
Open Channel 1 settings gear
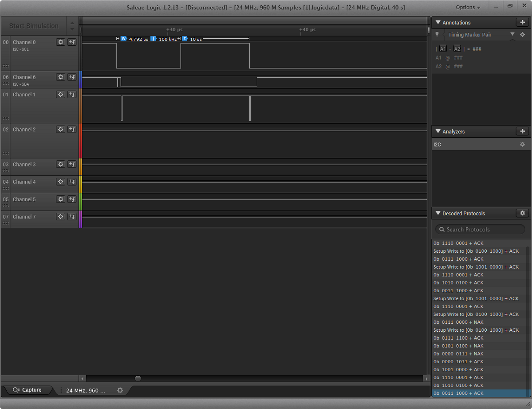(61, 95)
